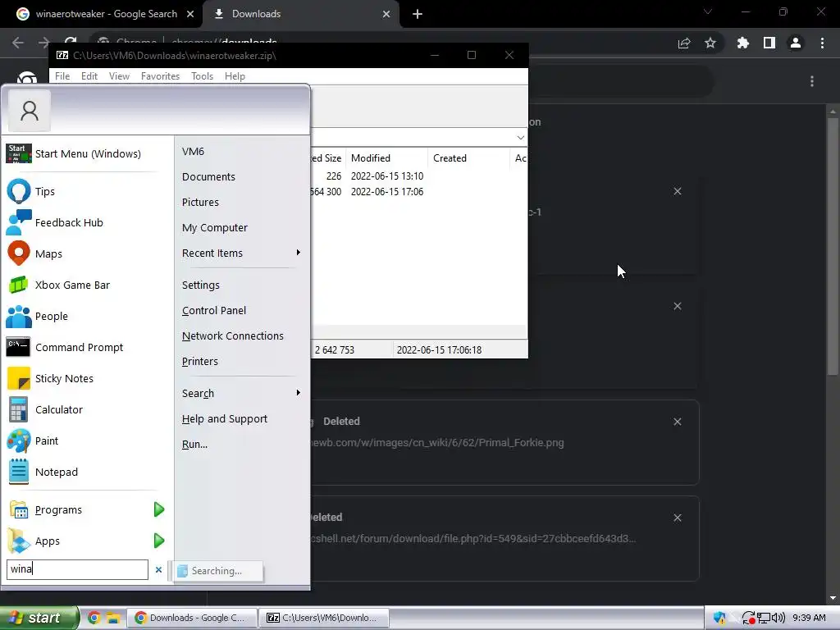Remove Primal_Forkie.png entry from downloads list
This screenshot has width=840, height=630.
coord(677,422)
